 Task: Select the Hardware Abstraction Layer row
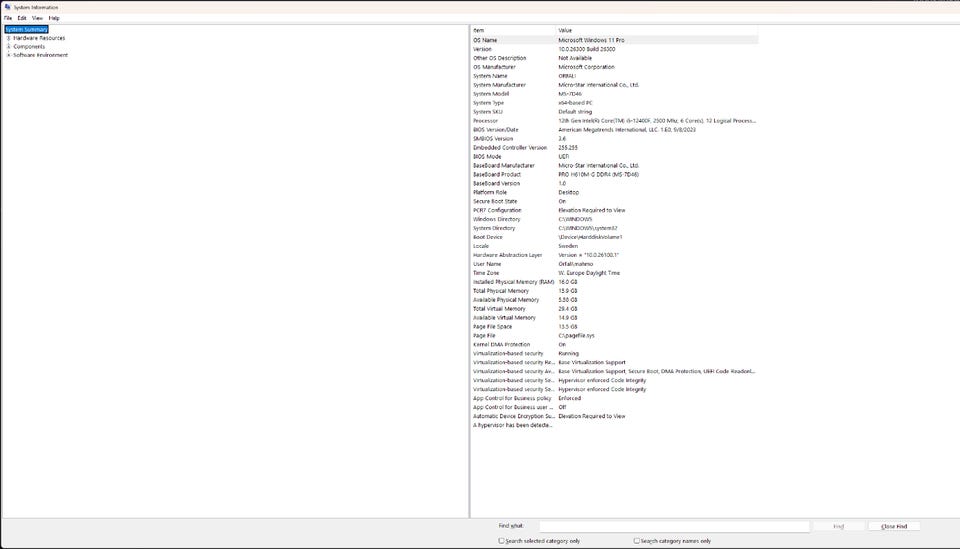(x=615, y=255)
